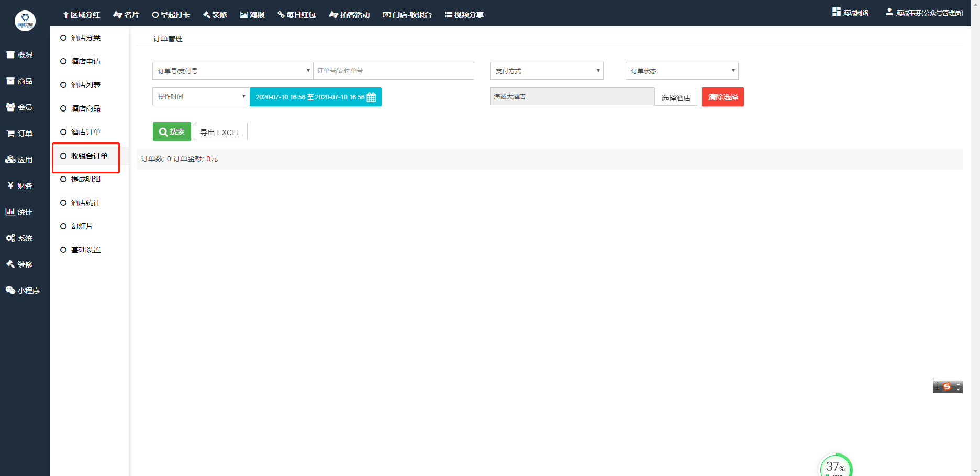Open the 装修 decoration section in sidebar
This screenshot has width=980, height=476.
coord(20,264)
